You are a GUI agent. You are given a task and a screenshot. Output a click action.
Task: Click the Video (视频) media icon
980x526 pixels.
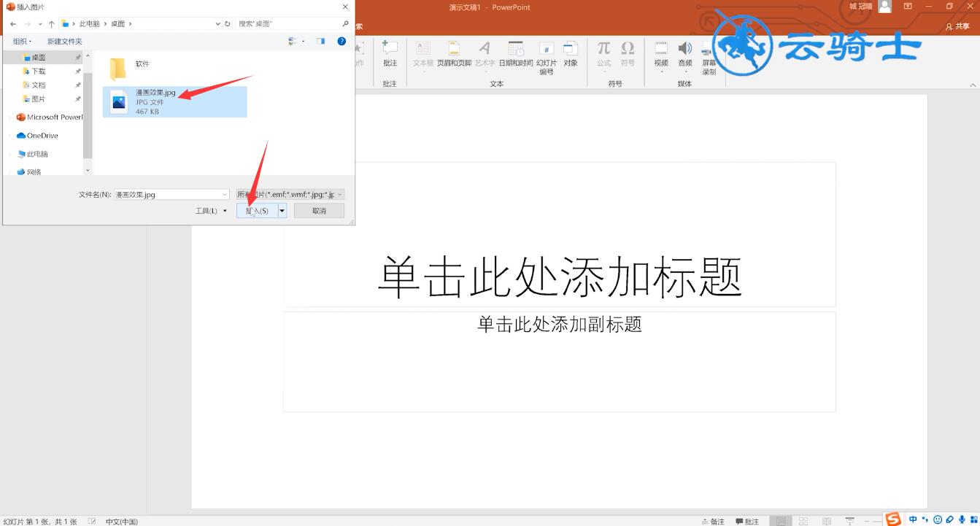pos(661,57)
